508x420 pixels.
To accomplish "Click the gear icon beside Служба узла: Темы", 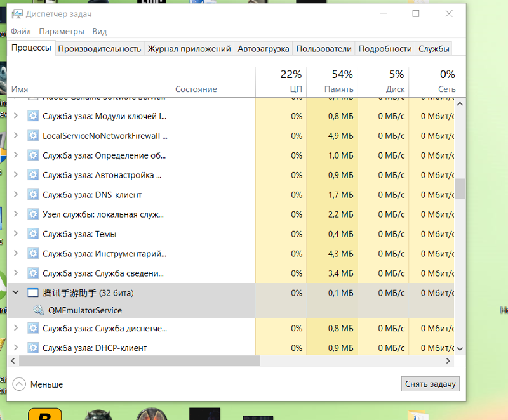I will (x=33, y=234).
